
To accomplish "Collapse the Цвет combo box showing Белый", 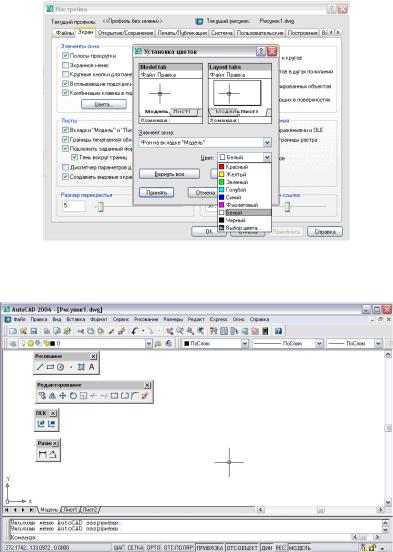I will pyautogui.click(x=267, y=157).
